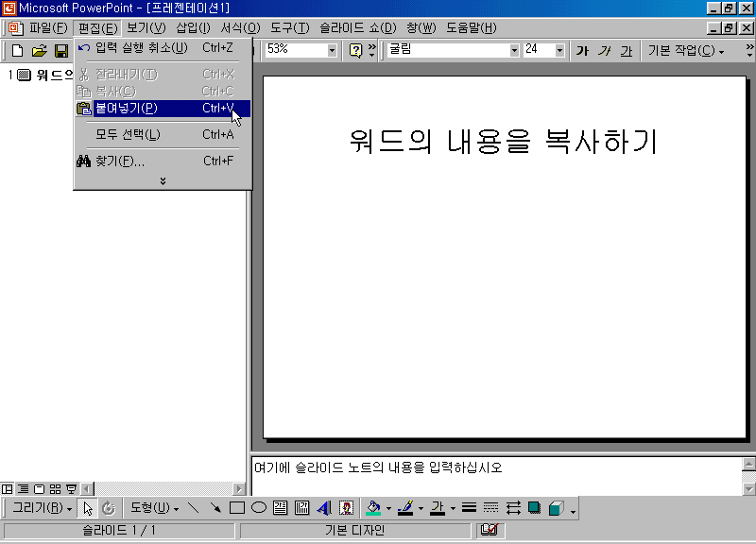Open the zoom percentage dropdown
756x544 pixels.
332,50
